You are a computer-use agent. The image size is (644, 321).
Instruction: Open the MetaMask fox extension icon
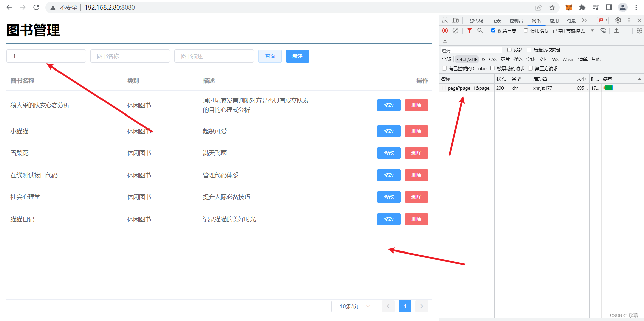pos(569,7)
